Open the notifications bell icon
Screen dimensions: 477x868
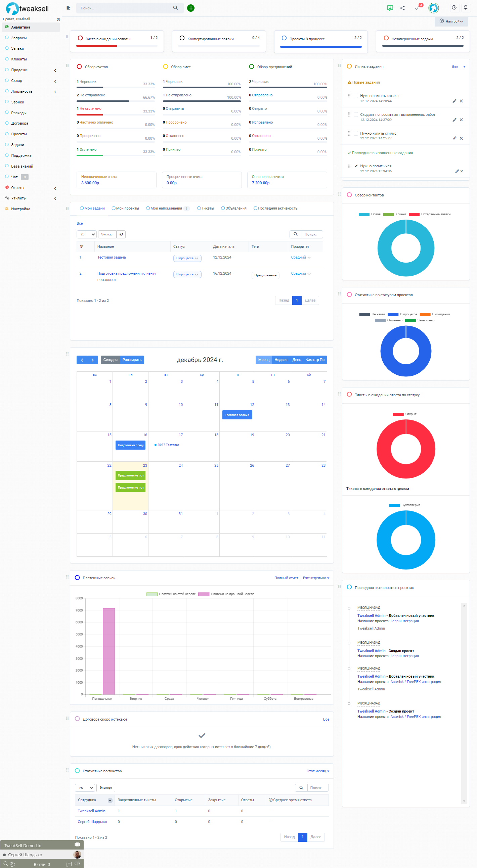(x=465, y=8)
